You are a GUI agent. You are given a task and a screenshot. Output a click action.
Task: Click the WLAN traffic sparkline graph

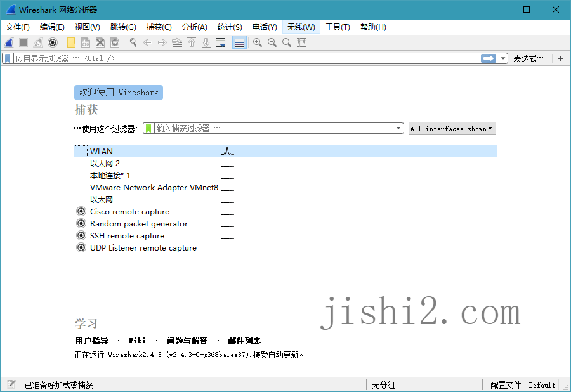click(228, 151)
